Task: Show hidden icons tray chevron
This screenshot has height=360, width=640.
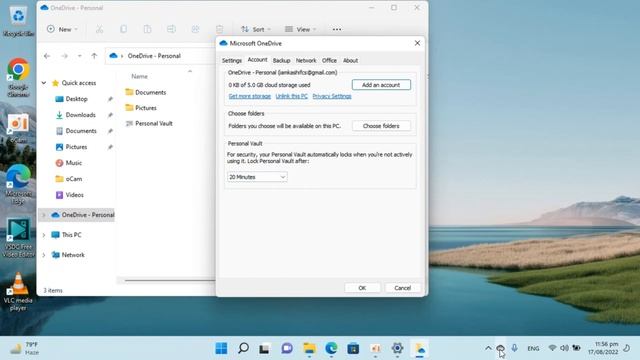Action: (488, 348)
